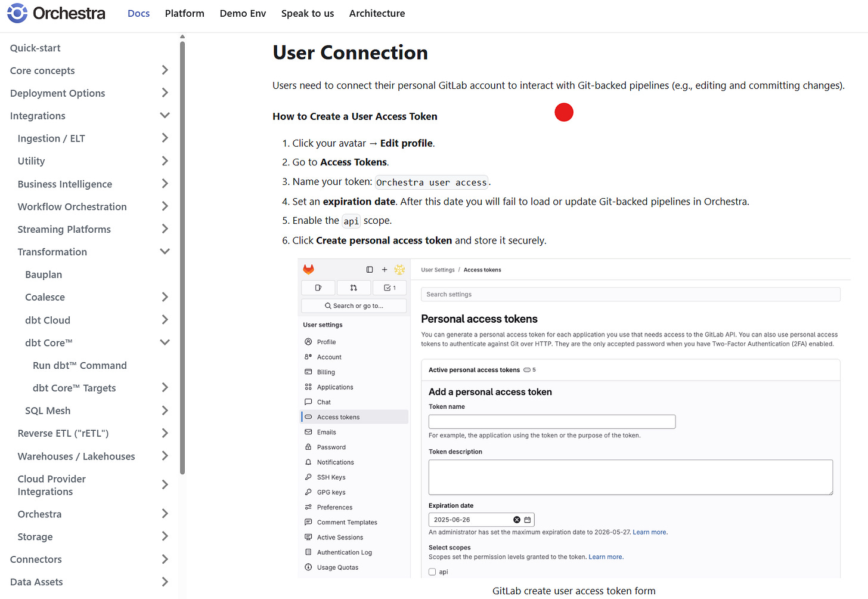Open the Docs tab
The height and width of the screenshot is (599, 868).
[138, 13]
